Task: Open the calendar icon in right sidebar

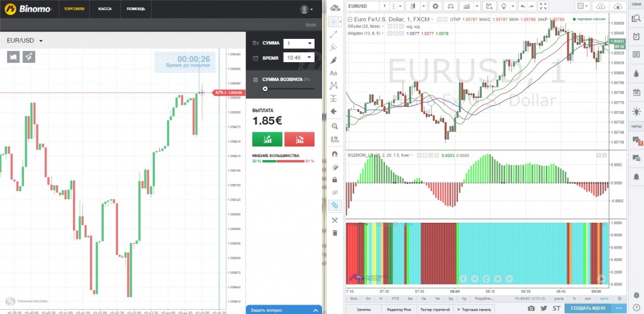Action: (x=636, y=92)
